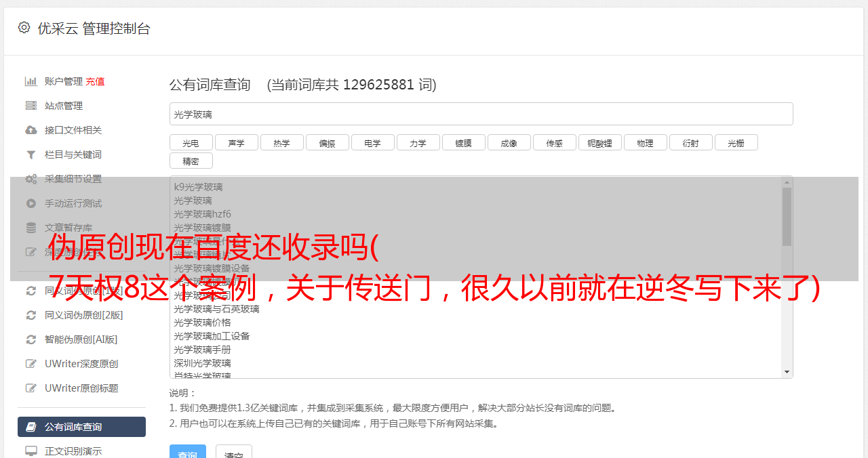
Task: Click the database icon for 文章暂存库
Action: tap(31, 228)
